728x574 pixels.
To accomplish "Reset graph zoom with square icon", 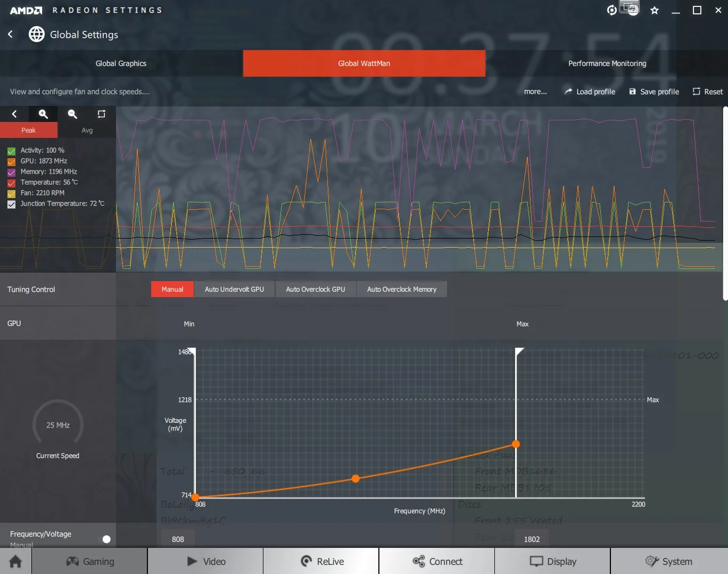I will pos(101,114).
